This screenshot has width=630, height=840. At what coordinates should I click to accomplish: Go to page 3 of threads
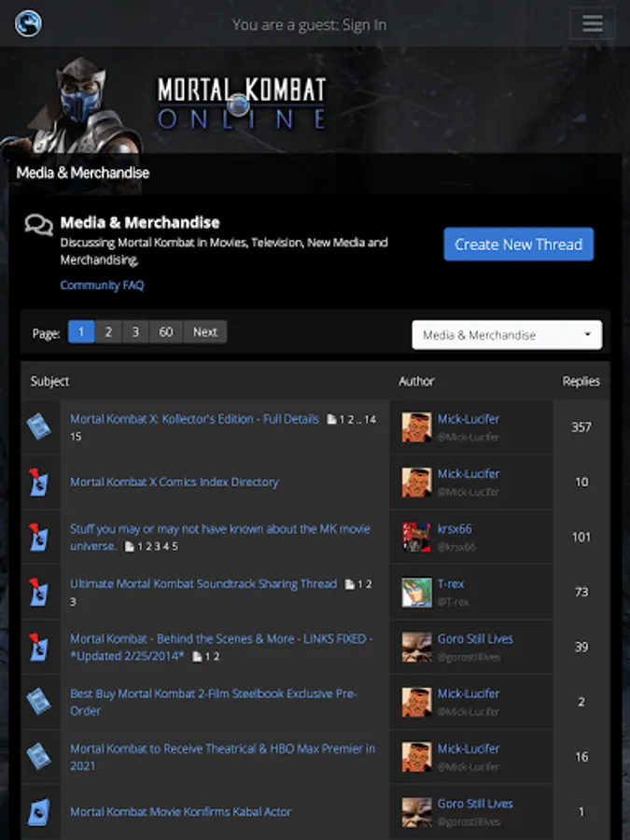click(135, 331)
